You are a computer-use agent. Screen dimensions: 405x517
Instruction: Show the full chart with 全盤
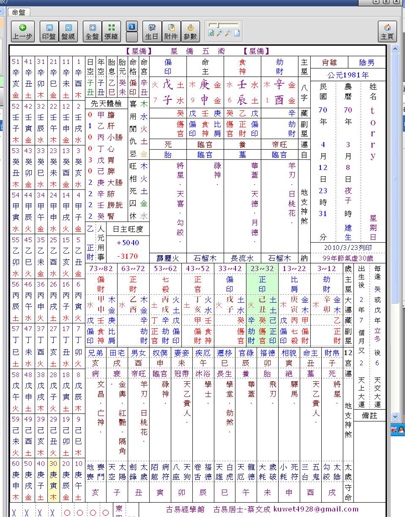(x=92, y=31)
